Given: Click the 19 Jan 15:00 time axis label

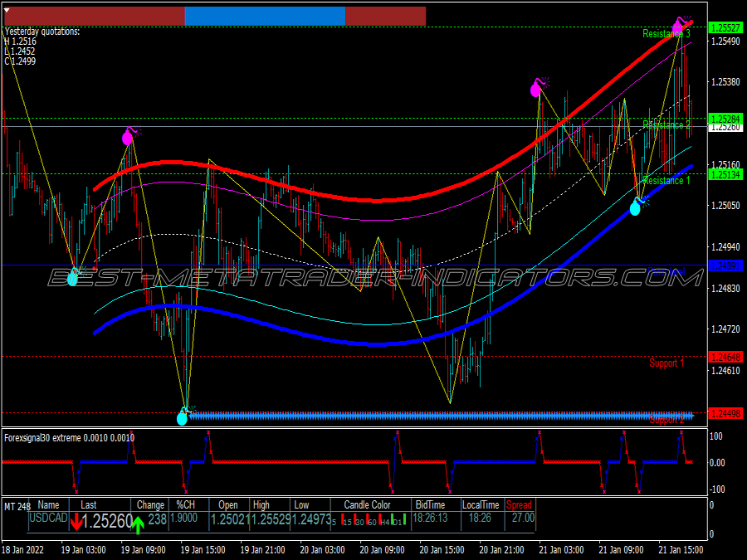Looking at the screenshot, I should click(203, 549).
